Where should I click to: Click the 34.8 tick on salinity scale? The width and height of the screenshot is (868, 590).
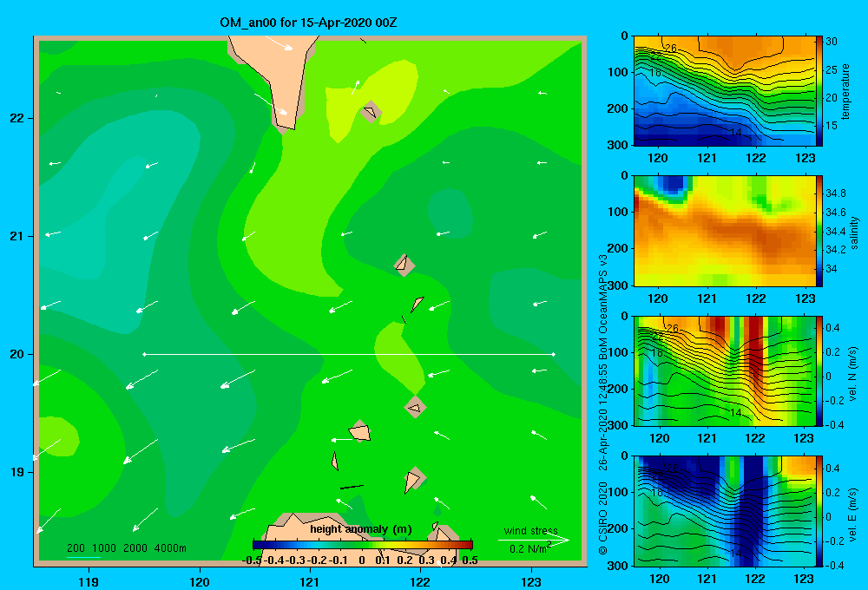pyautogui.click(x=835, y=193)
